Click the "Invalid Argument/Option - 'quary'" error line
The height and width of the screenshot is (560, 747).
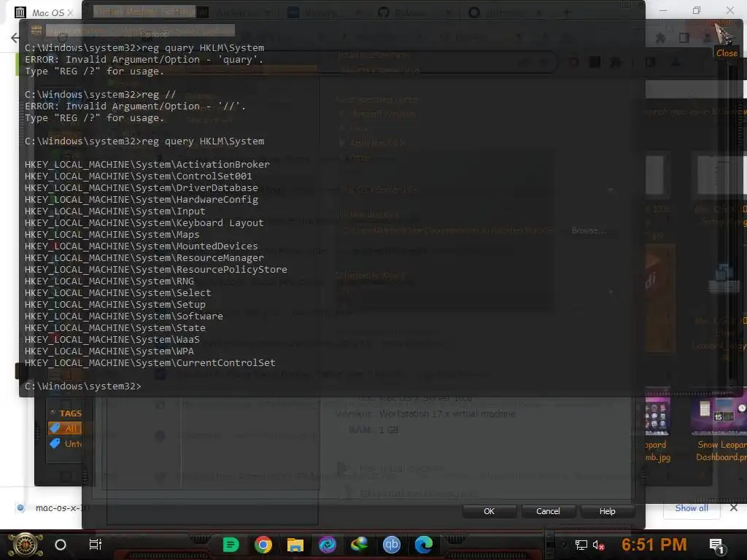click(144, 60)
